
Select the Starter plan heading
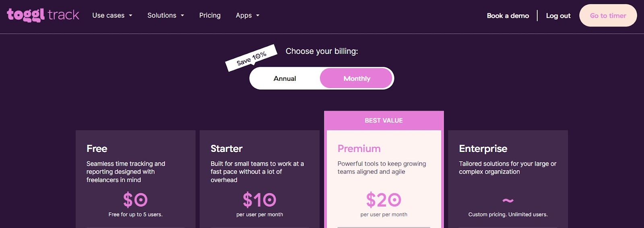click(227, 149)
